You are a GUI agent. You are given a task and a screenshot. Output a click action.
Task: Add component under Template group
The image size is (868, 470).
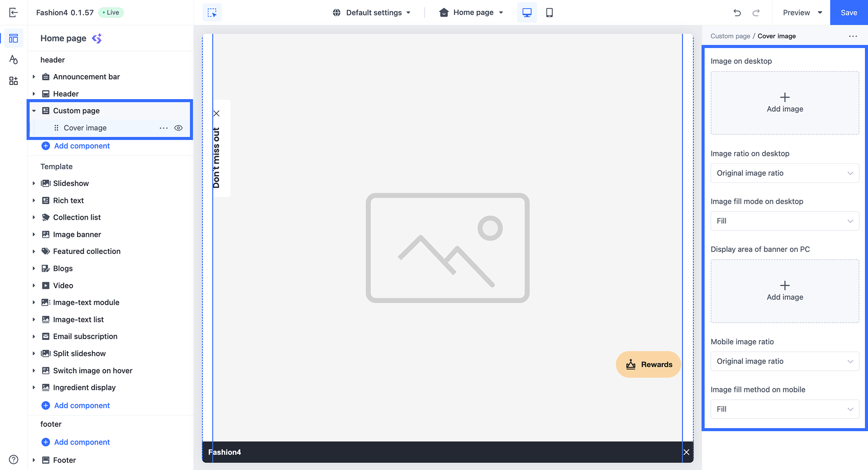[76, 405]
